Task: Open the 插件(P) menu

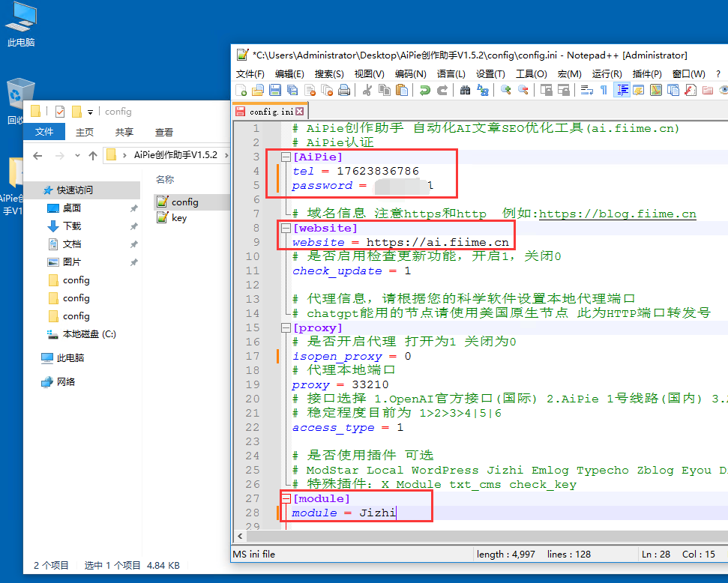Action: click(647, 73)
